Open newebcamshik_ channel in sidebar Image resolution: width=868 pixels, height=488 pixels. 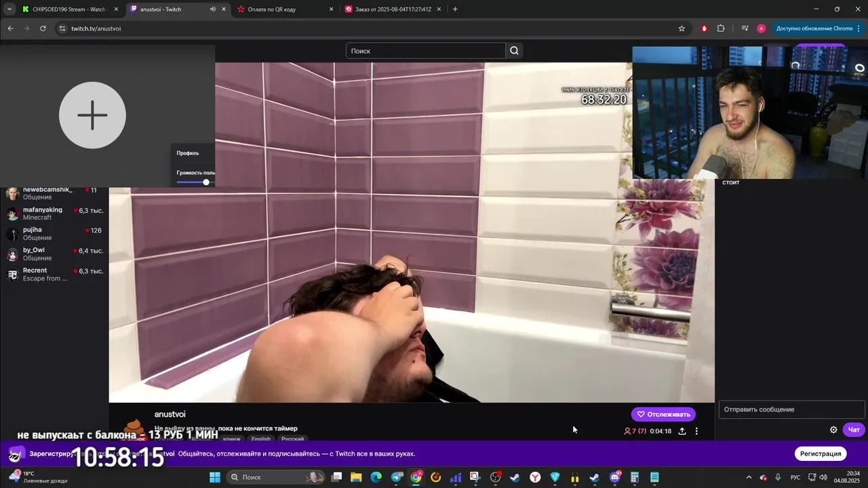54,193
